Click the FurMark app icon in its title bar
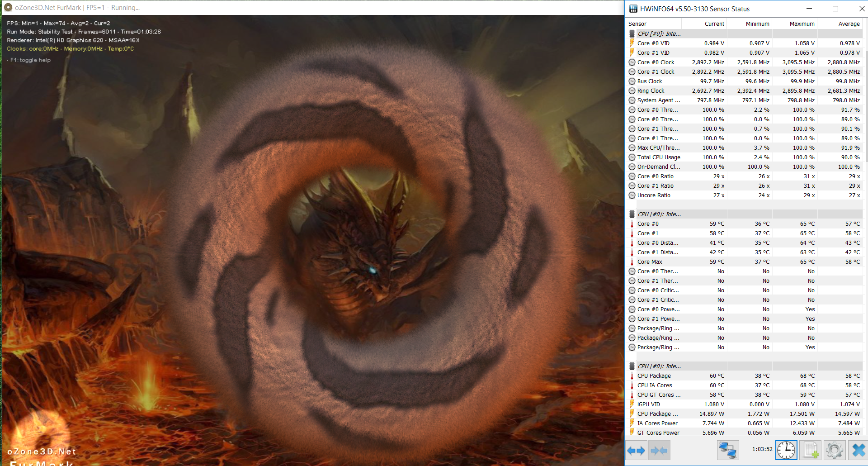 click(x=8, y=8)
